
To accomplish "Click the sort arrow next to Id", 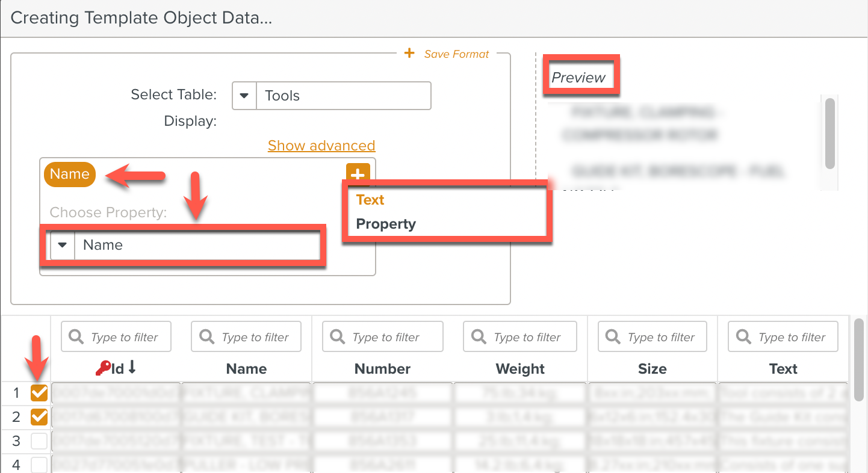I will coord(132,368).
